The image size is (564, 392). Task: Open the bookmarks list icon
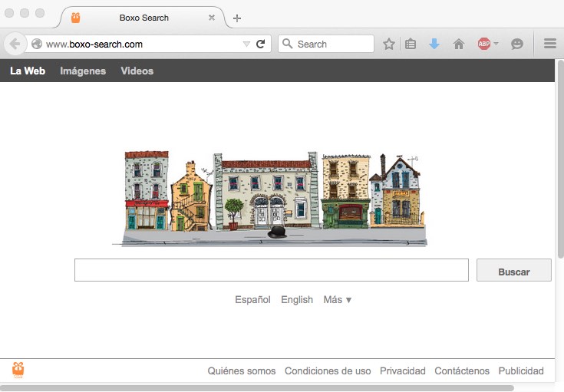tap(411, 44)
